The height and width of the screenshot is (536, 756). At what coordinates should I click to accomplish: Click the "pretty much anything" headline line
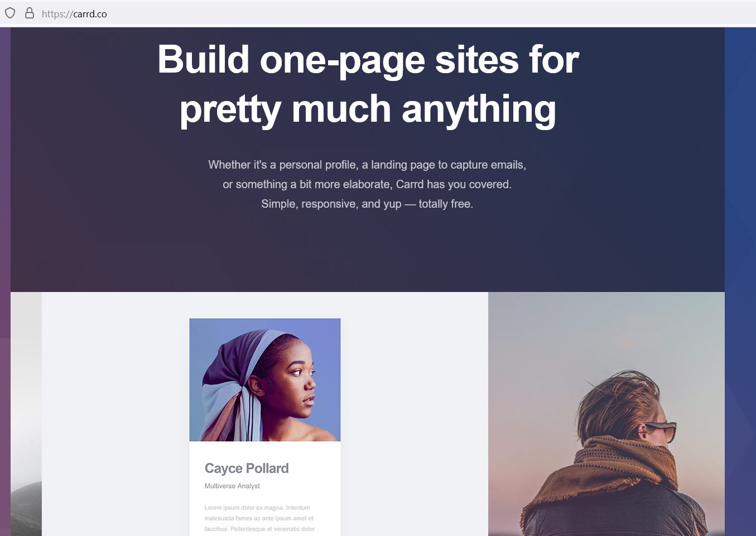pyautogui.click(x=368, y=109)
